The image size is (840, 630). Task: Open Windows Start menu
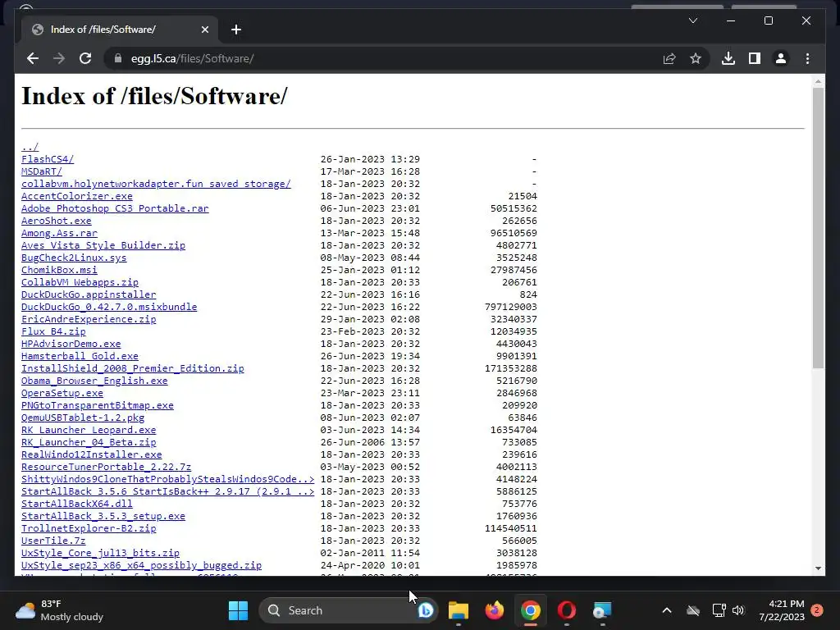coord(239,610)
